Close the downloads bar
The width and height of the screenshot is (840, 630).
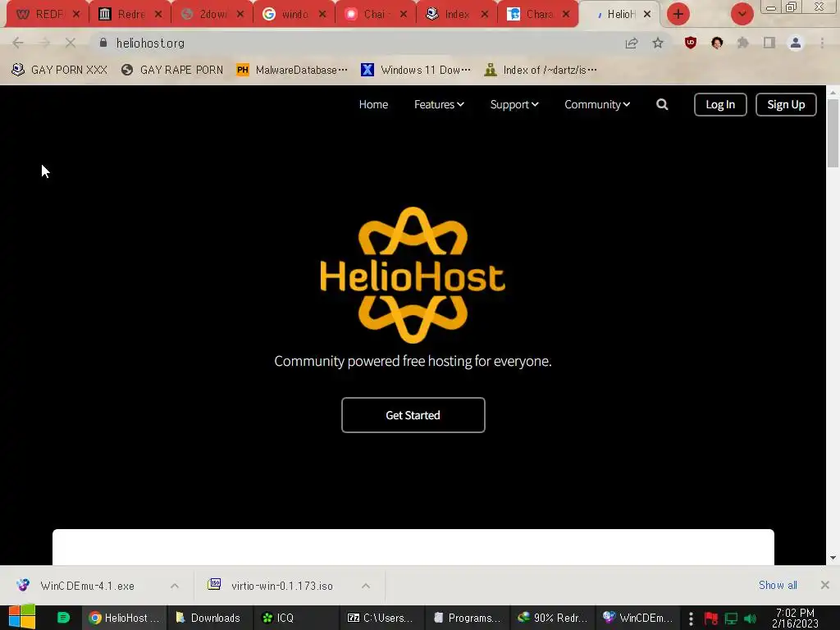click(x=825, y=585)
